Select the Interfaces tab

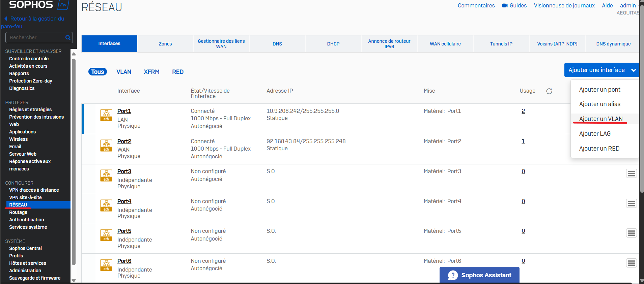pos(109,44)
